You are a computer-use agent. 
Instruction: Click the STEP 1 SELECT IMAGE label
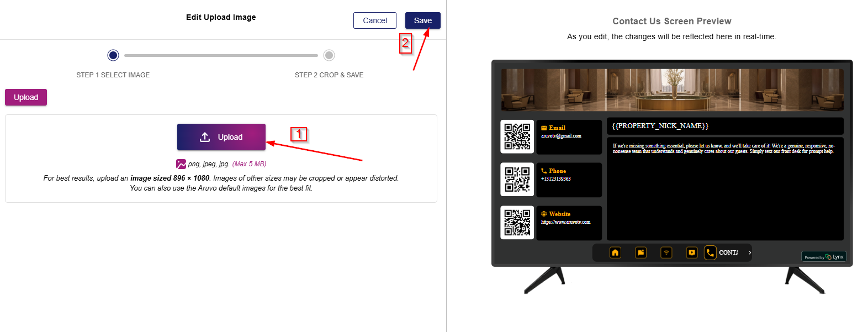pos(113,75)
